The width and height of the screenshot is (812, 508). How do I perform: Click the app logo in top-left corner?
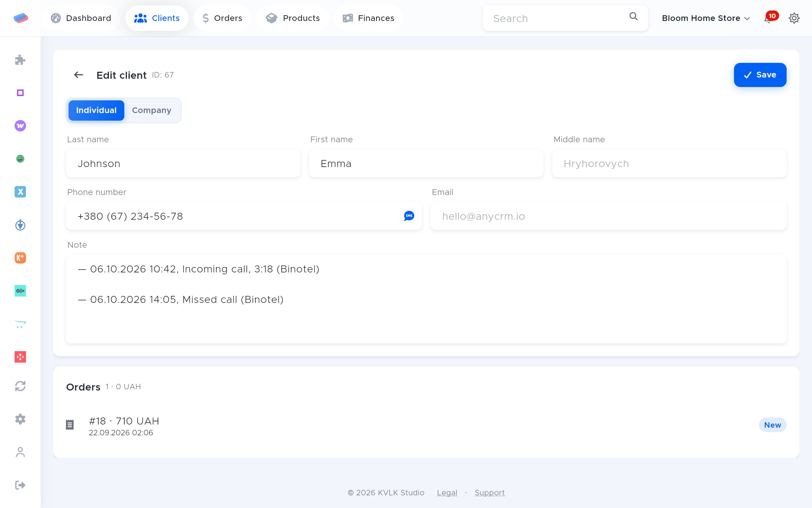[21, 18]
